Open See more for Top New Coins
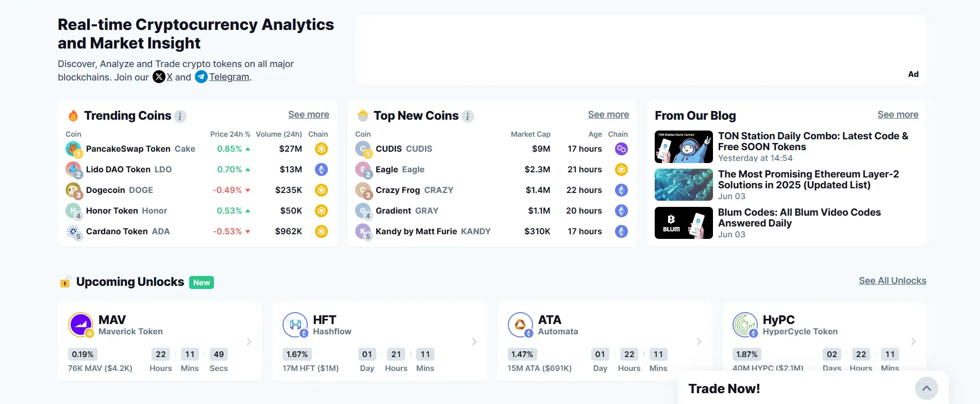This screenshot has width=980, height=404. (608, 115)
